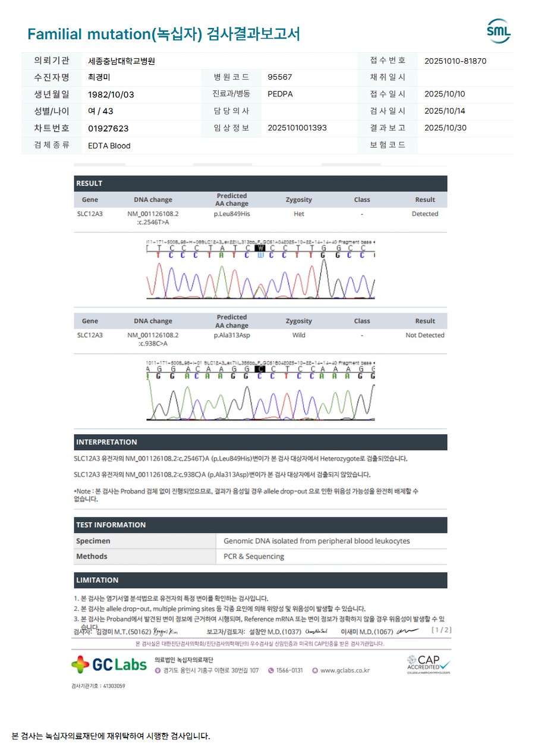Click the signature of 설창안 M.D.(1037)
This screenshot has height=756, width=535.
317,631
